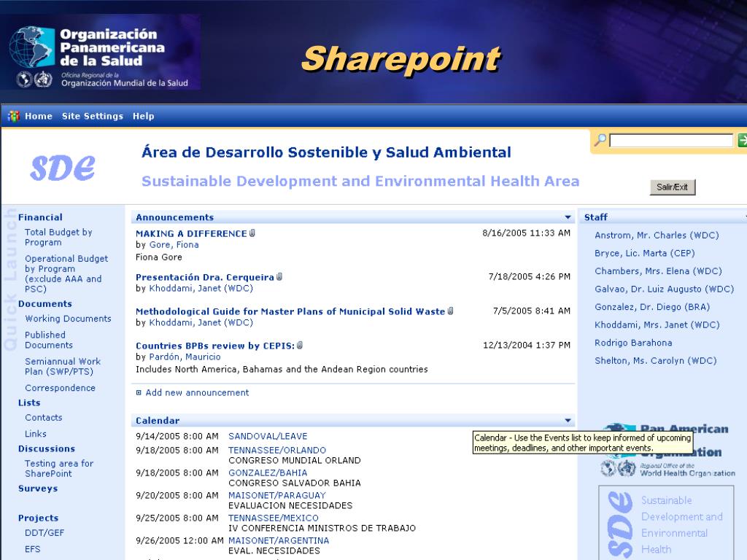
Task: Open Semiannual Work Plan (SWP/PTS)
Action: click(x=63, y=367)
